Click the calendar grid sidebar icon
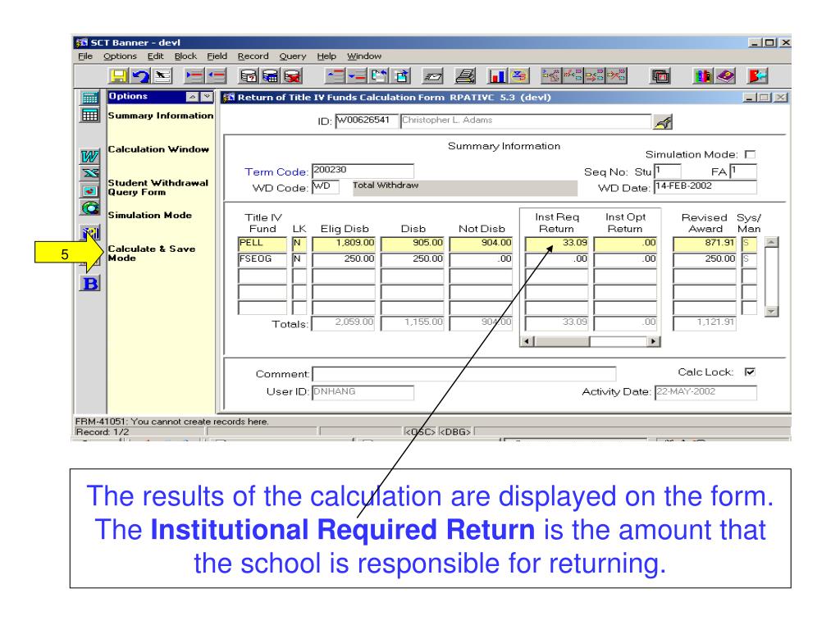The image size is (840, 630). pos(90,115)
